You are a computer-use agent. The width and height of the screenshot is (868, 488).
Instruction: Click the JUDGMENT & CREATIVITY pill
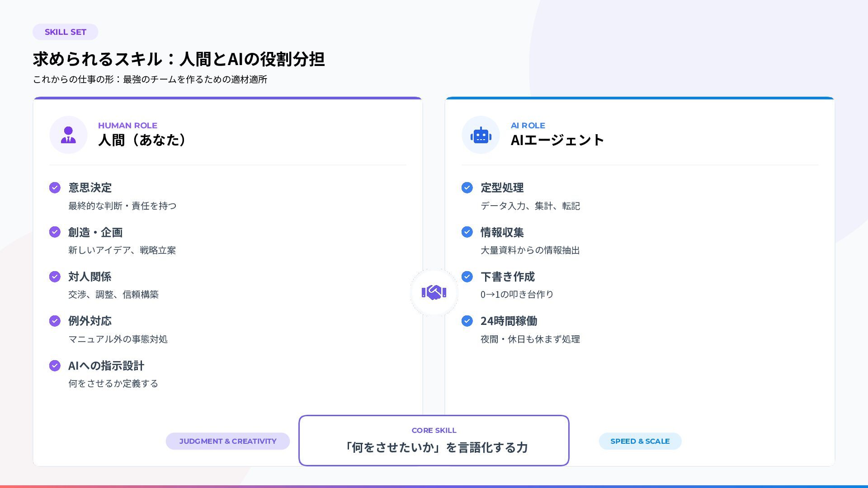pyautogui.click(x=227, y=441)
